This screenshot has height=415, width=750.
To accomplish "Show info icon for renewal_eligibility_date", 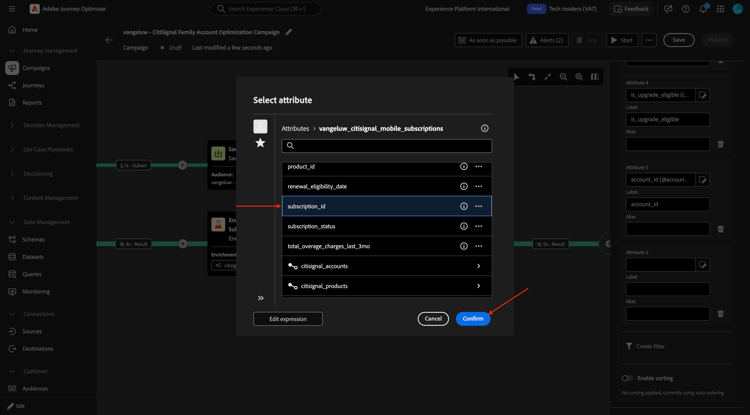I will pos(463,186).
